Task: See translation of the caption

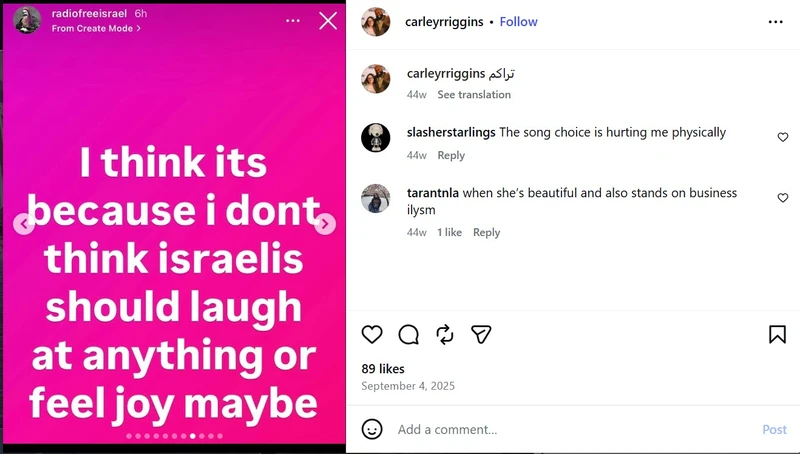Action: tap(474, 94)
